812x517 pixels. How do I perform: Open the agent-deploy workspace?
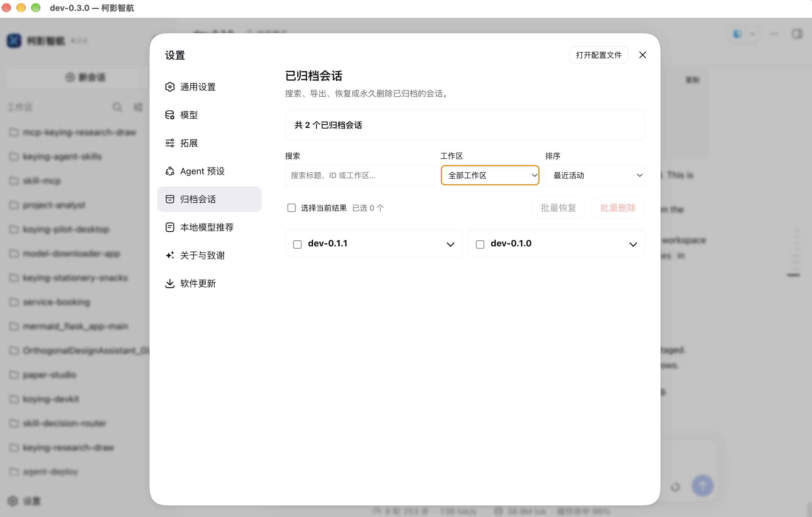[x=50, y=472]
